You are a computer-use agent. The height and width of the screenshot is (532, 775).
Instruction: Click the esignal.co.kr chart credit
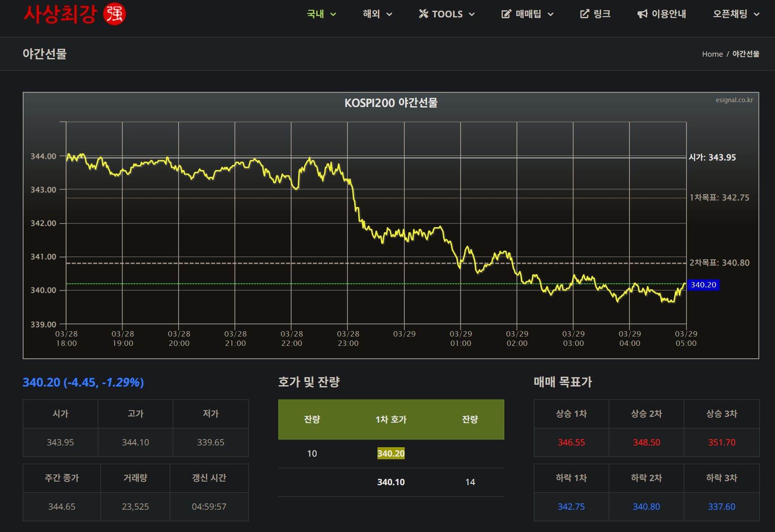[x=734, y=100]
